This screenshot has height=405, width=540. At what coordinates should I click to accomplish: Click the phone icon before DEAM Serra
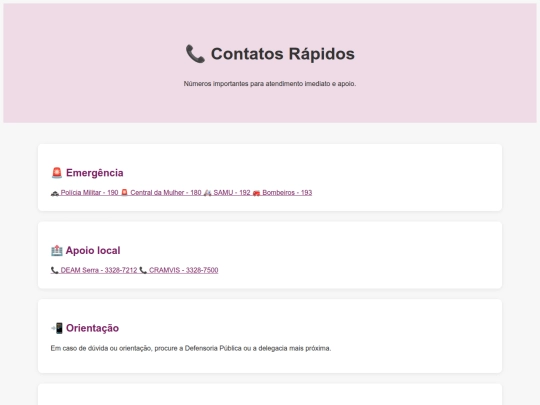(x=54, y=270)
